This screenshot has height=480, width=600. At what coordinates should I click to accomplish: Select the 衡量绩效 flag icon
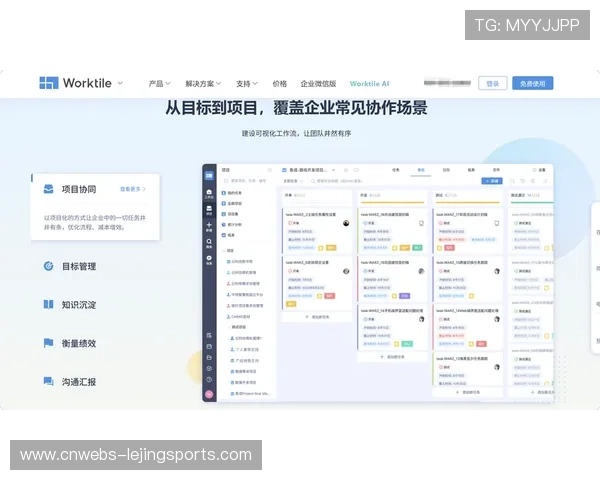pyautogui.click(x=49, y=343)
